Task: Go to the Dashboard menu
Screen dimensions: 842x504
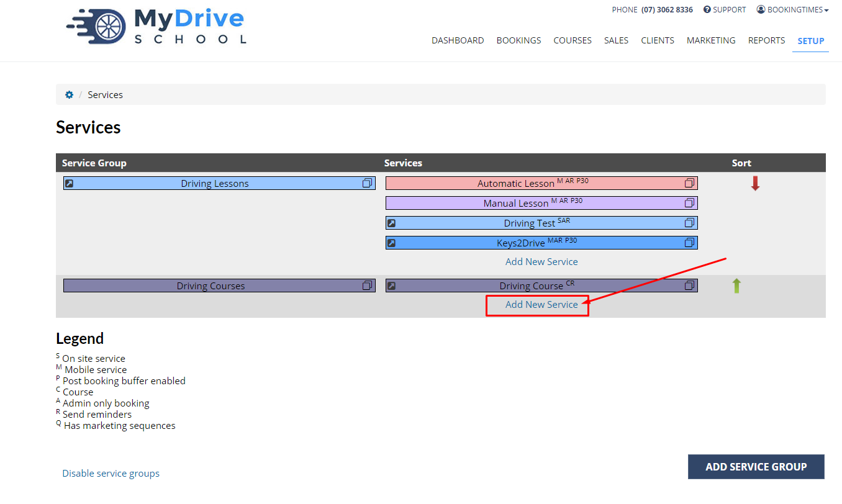Action: (458, 40)
